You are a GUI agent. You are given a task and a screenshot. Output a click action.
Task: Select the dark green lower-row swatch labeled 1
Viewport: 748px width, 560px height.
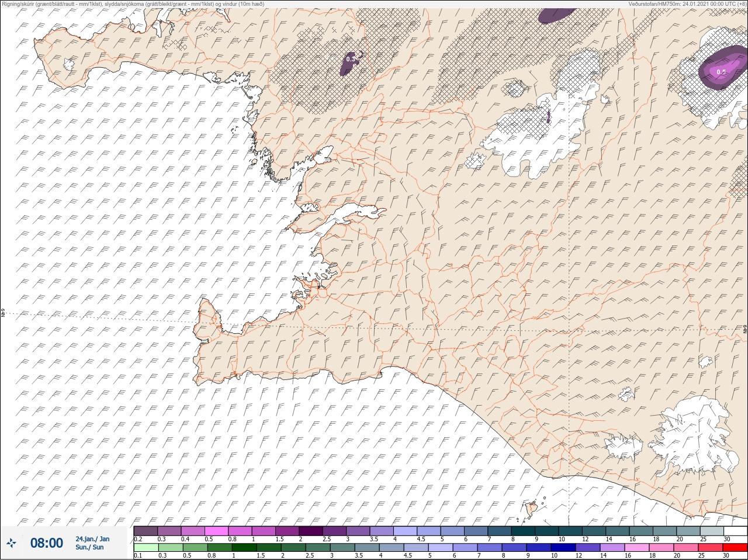point(244,548)
